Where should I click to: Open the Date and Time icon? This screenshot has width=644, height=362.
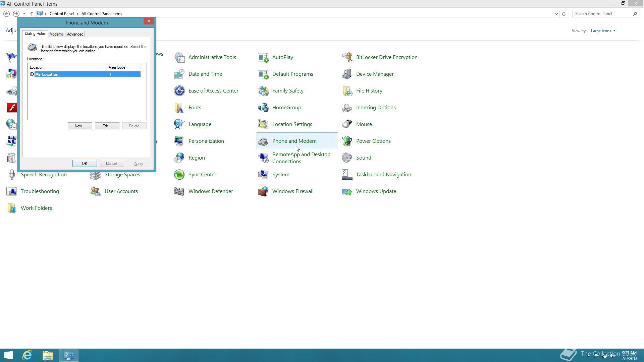179,74
